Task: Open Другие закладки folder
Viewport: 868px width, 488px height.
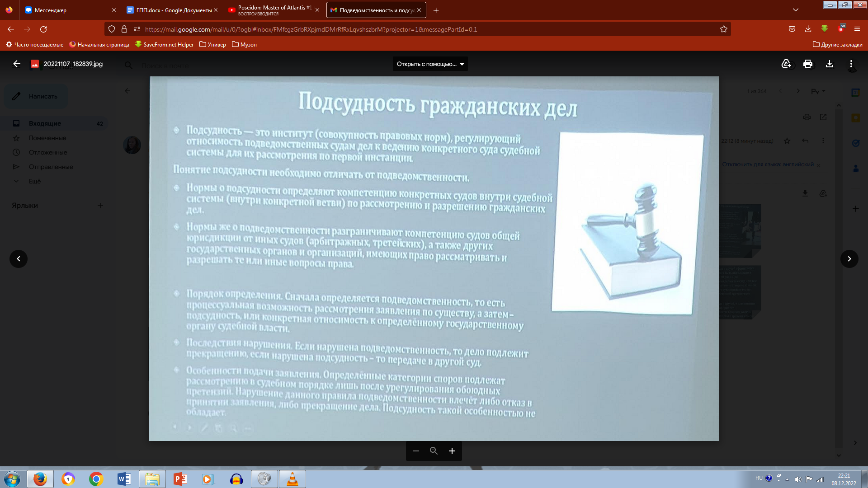Action: pos(838,44)
